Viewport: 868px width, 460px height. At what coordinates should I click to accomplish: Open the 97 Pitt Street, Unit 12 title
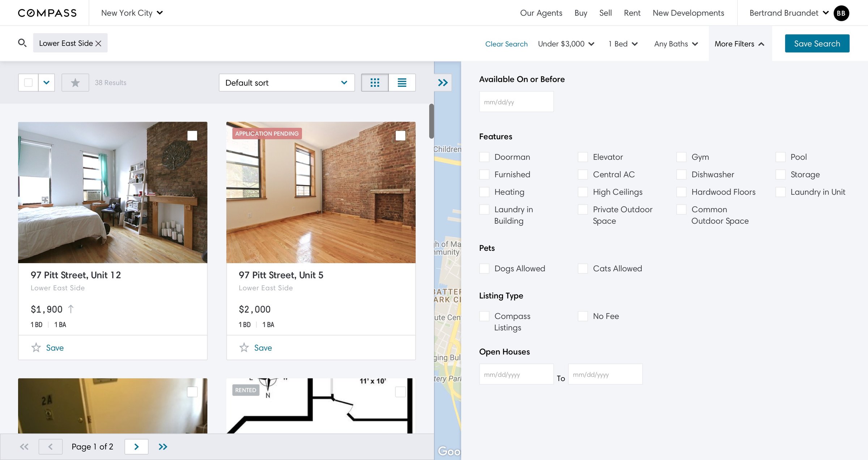[x=76, y=275]
